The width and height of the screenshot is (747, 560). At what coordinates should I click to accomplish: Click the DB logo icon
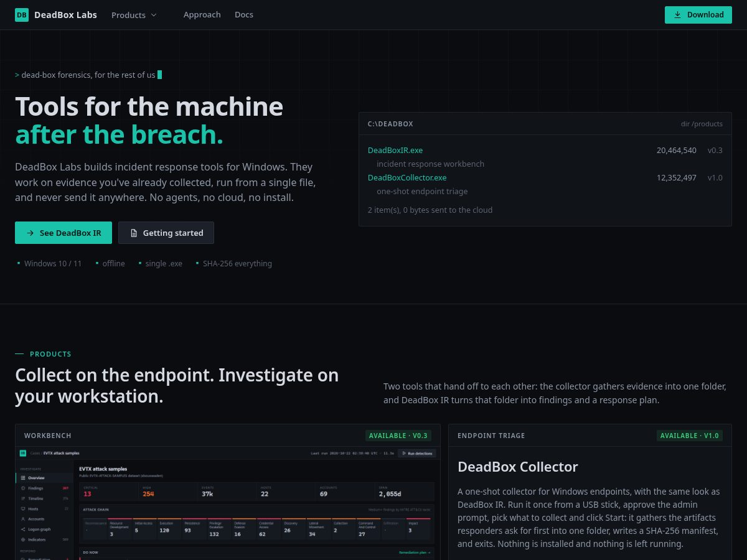[x=22, y=15]
